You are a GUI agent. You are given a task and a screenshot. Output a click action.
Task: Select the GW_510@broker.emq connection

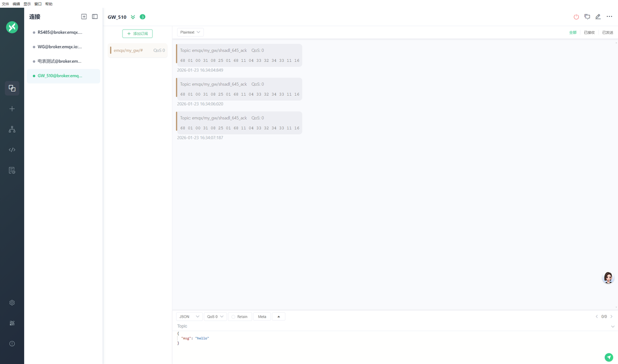[63, 76]
